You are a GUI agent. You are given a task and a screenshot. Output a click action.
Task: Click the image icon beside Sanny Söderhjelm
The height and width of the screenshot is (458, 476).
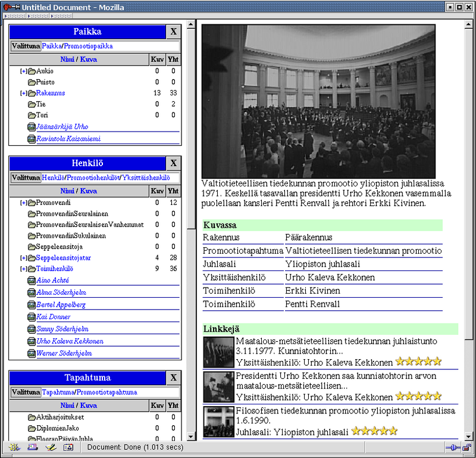click(x=32, y=329)
